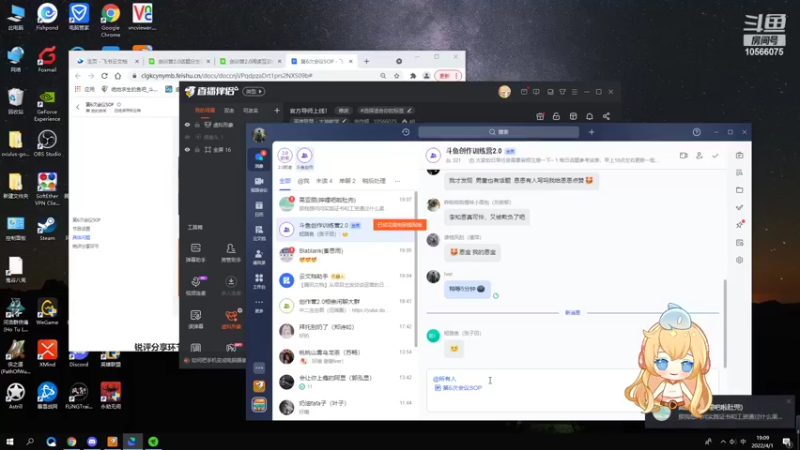The image size is (800, 450).
Task: Click the blue outline link in the Feishu doc
Action: (x=81, y=237)
